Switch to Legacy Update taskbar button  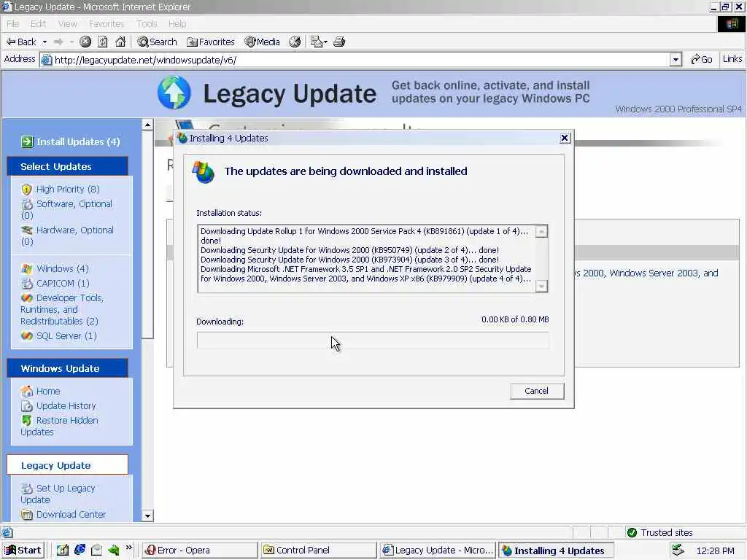tap(438, 551)
